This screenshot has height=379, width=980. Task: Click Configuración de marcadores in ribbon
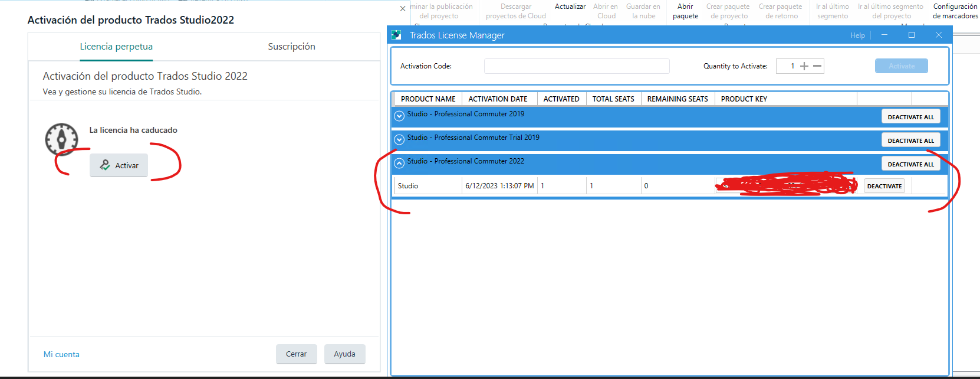tap(955, 11)
